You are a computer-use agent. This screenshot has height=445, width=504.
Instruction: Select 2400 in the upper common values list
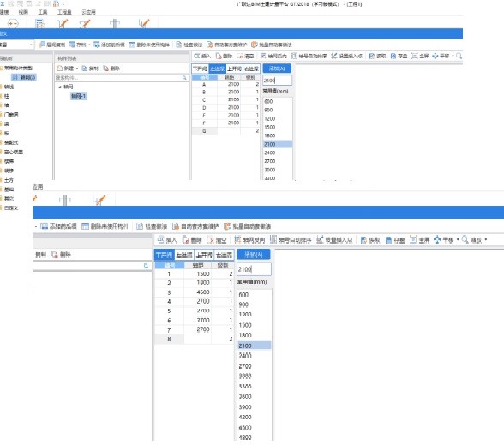(278, 153)
